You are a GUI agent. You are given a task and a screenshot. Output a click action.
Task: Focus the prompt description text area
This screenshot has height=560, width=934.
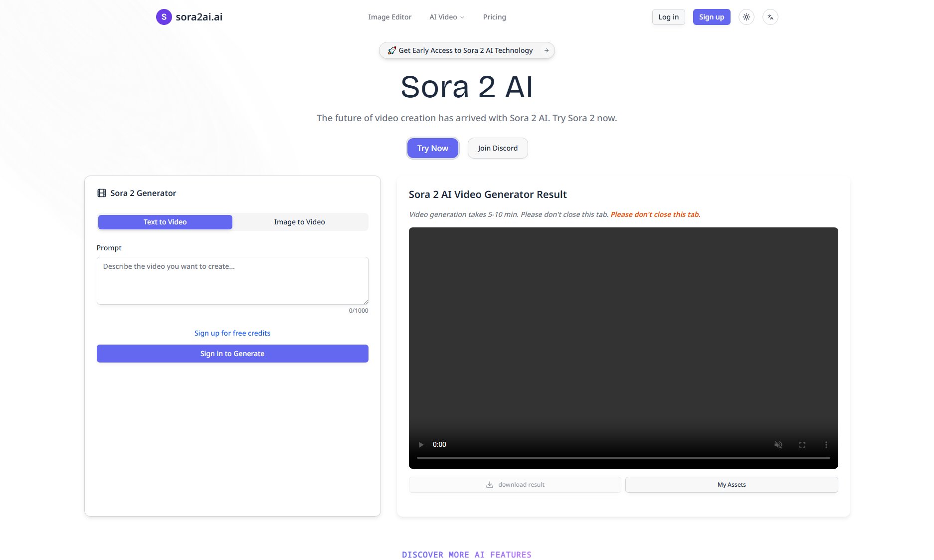pos(232,280)
